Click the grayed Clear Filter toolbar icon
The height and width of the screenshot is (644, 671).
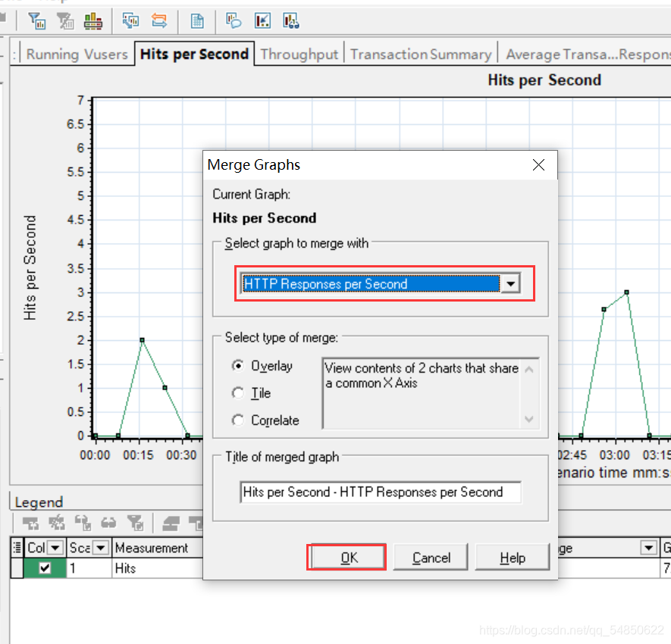pos(65,20)
